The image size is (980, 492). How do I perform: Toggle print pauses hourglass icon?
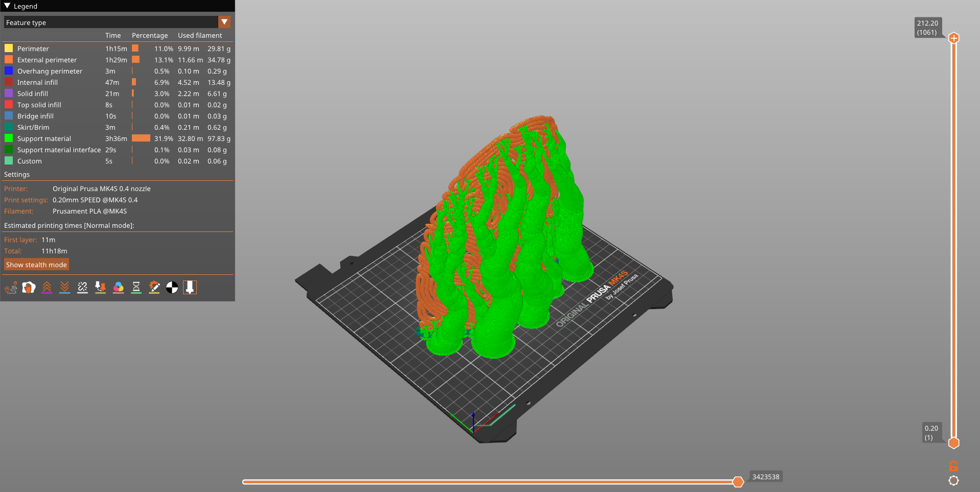pyautogui.click(x=136, y=288)
